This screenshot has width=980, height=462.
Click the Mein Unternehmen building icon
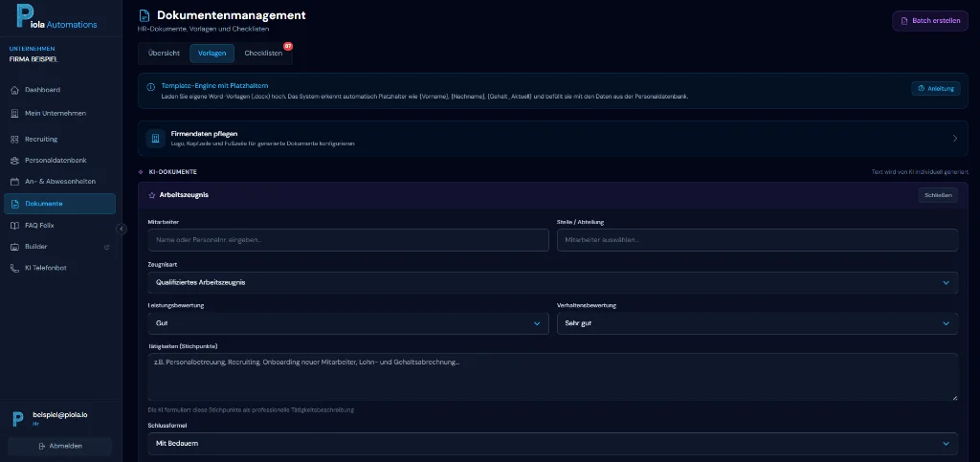[x=14, y=113]
